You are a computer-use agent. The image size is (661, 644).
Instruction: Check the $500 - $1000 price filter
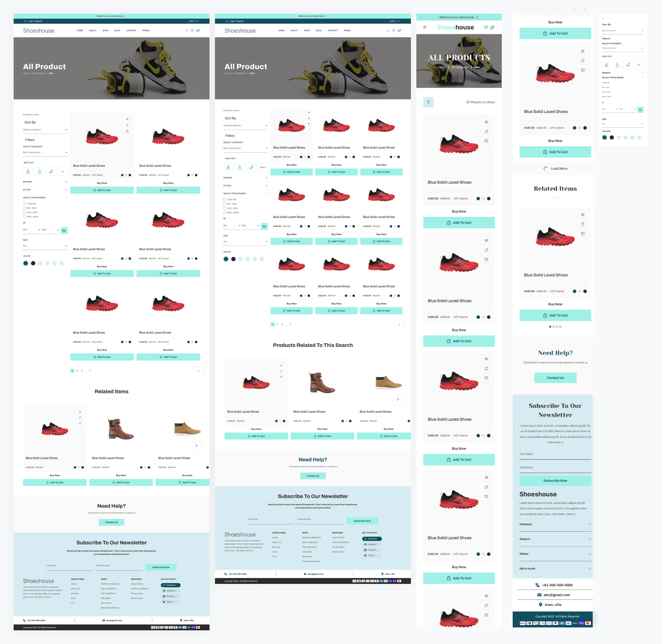[24, 217]
